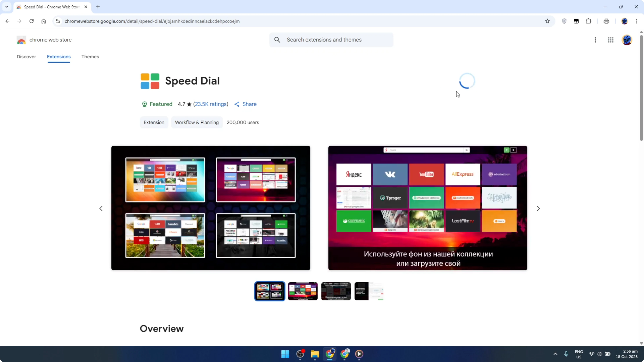Image resolution: width=644 pixels, height=362 pixels.
Task: Open the browser Extensions puzzle icon
Action: (589, 21)
